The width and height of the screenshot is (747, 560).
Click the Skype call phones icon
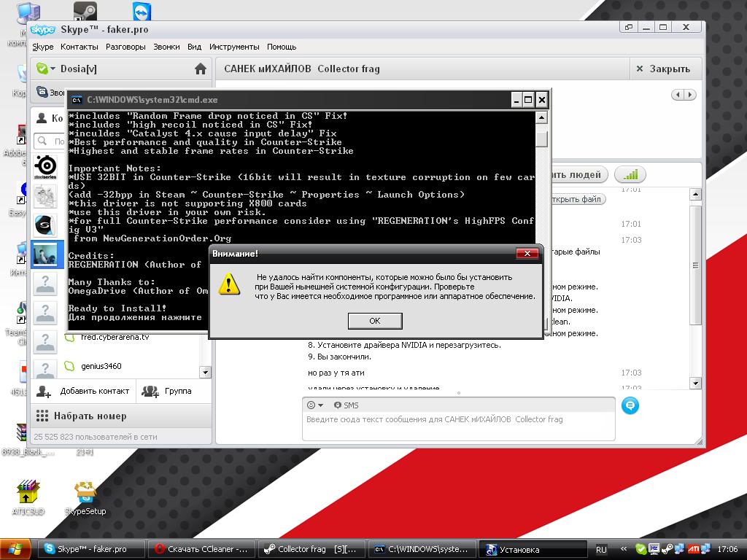coord(42,91)
